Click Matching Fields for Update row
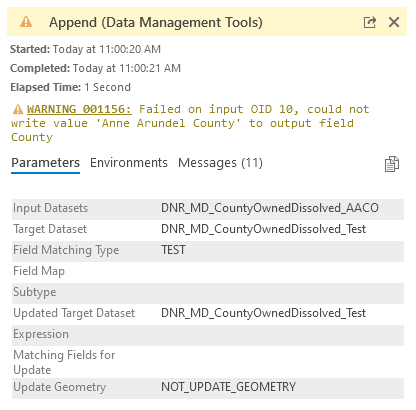The width and height of the screenshot is (416, 410). pyautogui.click(x=208, y=362)
